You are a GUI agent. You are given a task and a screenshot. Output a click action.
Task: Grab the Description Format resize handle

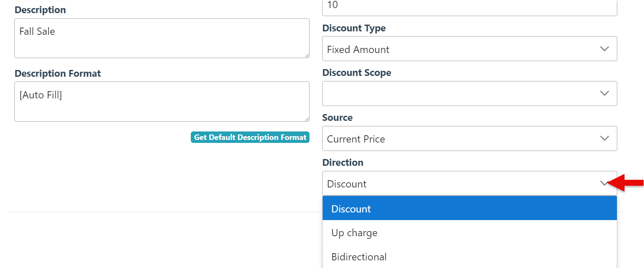coord(307,119)
